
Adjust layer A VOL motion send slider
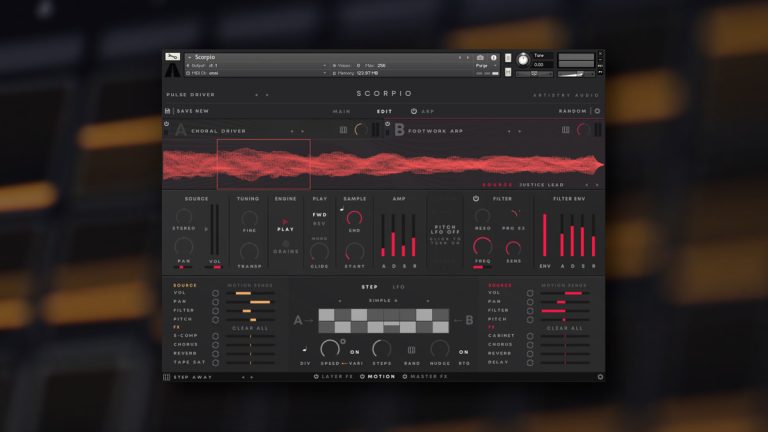[x=250, y=293]
